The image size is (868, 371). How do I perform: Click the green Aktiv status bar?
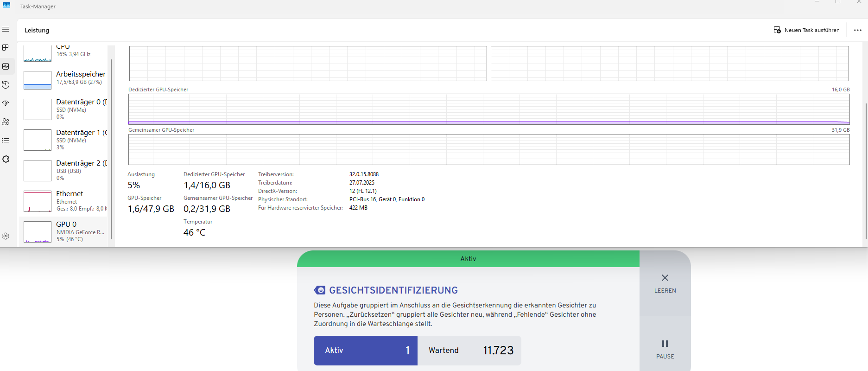tap(468, 259)
